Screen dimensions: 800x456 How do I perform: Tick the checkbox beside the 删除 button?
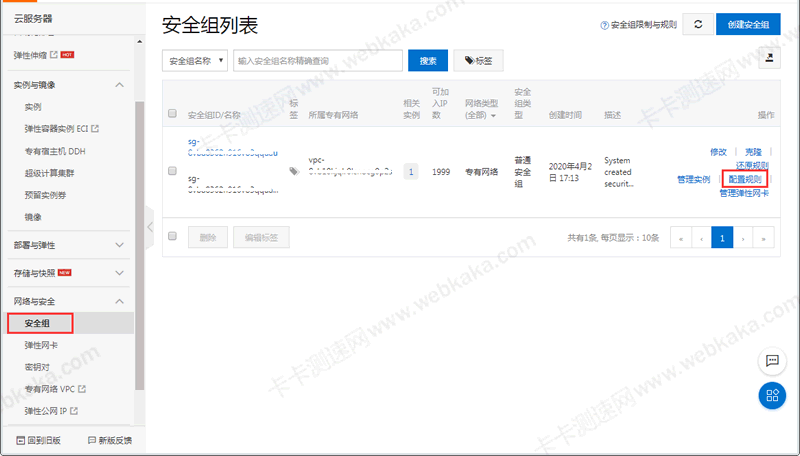tap(172, 237)
